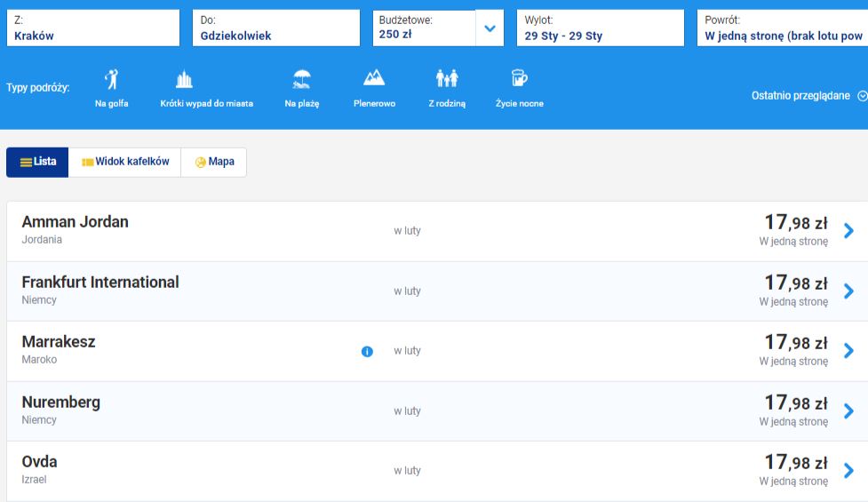
Task: Switch to the Lista view tab
Action: click(37, 163)
